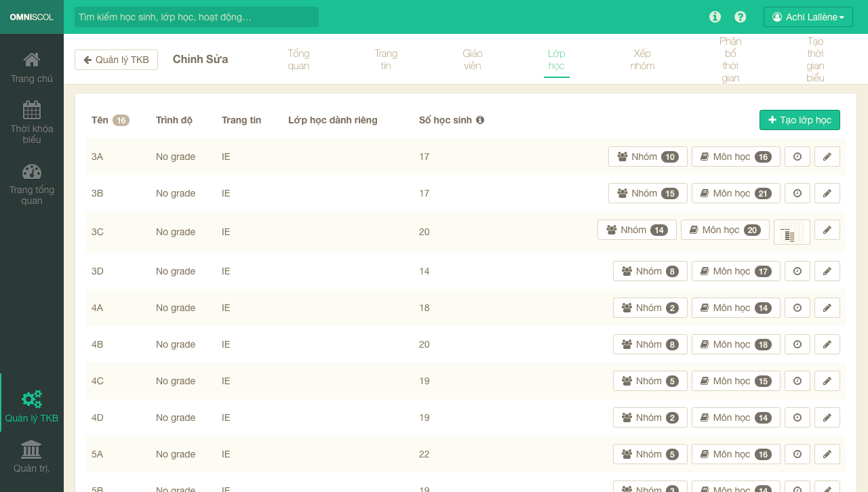Open Trang chủ home icon in sidebar
Image resolution: width=868 pixels, height=492 pixels.
coord(32,60)
